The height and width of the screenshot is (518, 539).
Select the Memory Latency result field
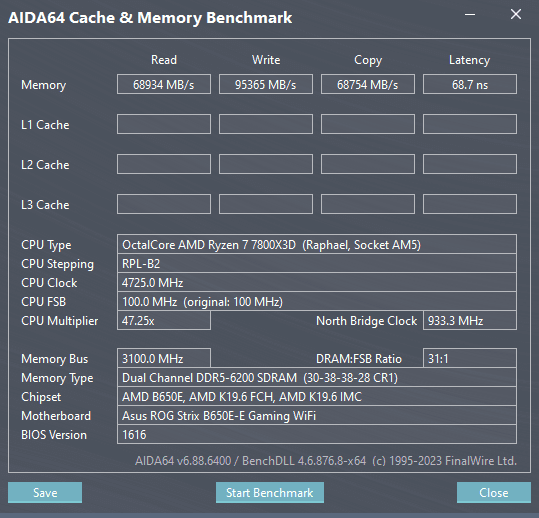point(470,84)
